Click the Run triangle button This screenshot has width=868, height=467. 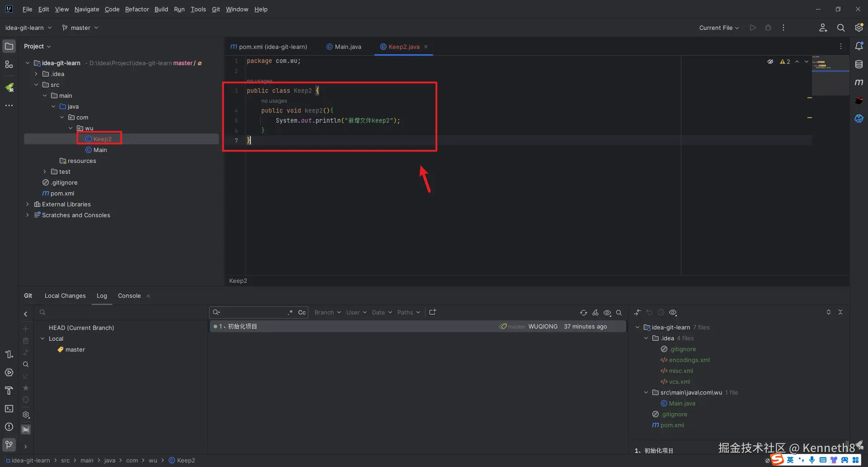click(753, 28)
